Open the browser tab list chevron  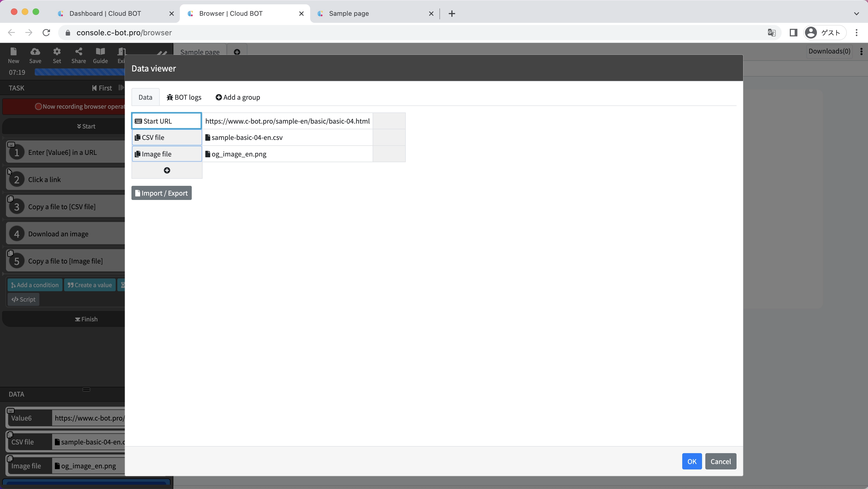[856, 14]
